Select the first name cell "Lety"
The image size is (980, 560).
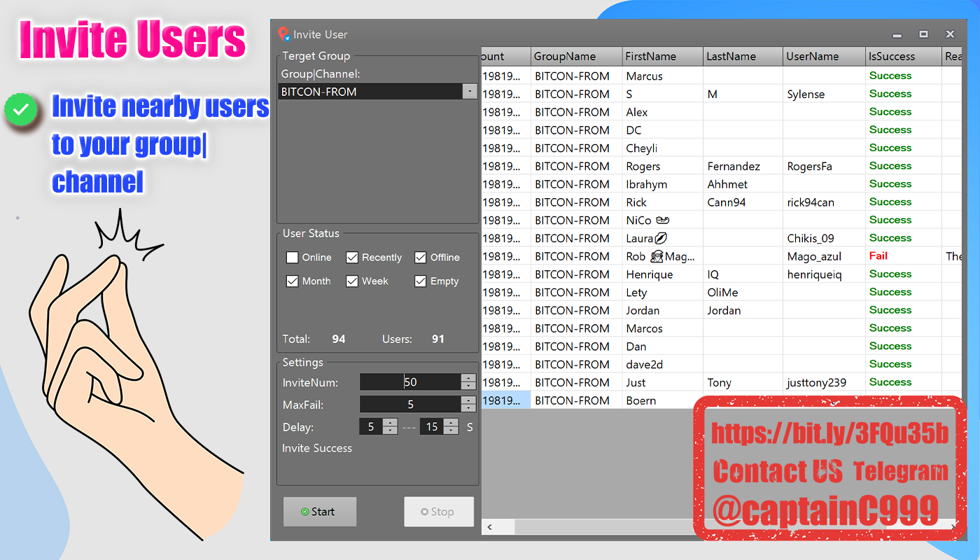[663, 293]
